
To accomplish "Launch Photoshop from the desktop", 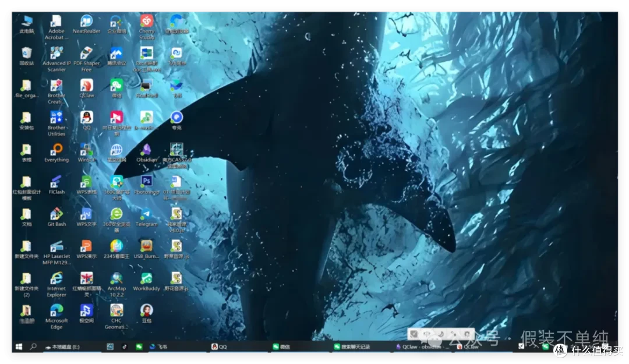I will point(146,185).
